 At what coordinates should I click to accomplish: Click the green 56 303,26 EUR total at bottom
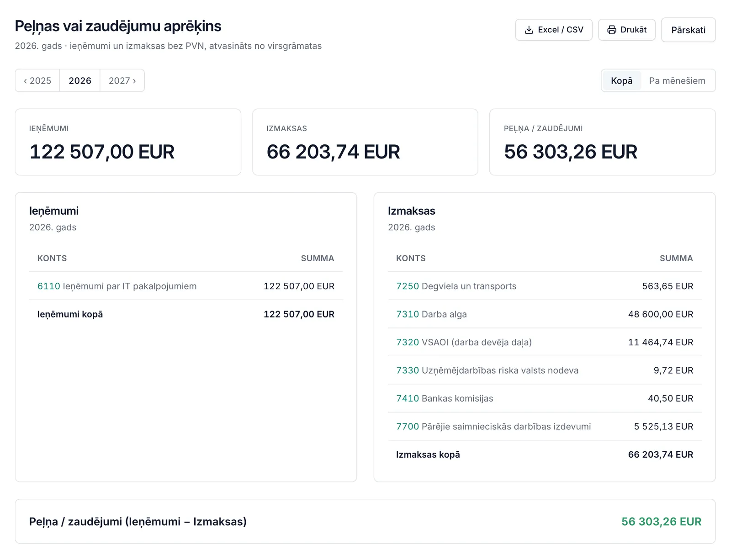point(661,522)
